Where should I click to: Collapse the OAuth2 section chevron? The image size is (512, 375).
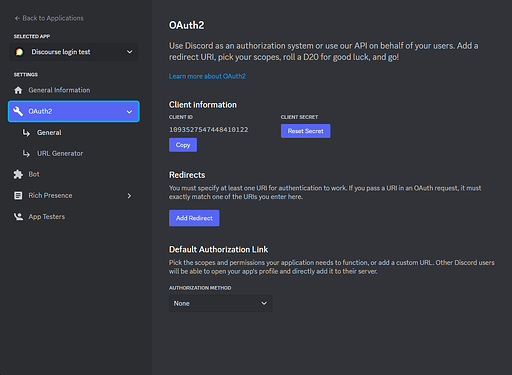click(x=129, y=112)
